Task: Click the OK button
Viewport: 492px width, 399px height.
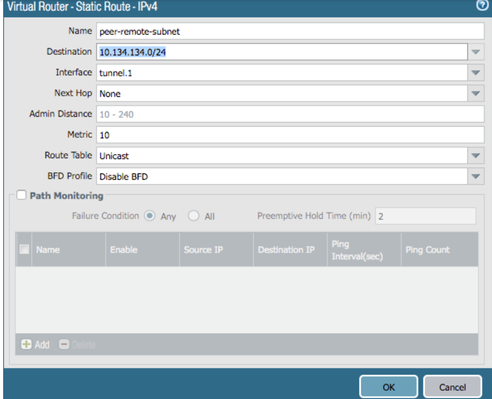Action: coord(389,387)
